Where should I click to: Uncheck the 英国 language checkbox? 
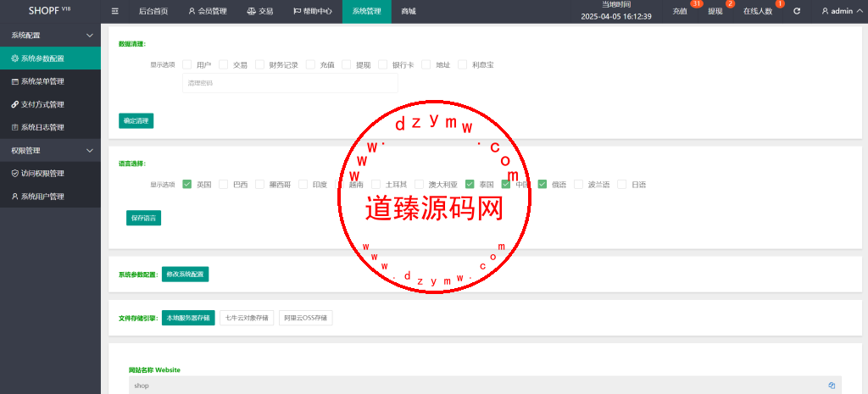tap(187, 184)
